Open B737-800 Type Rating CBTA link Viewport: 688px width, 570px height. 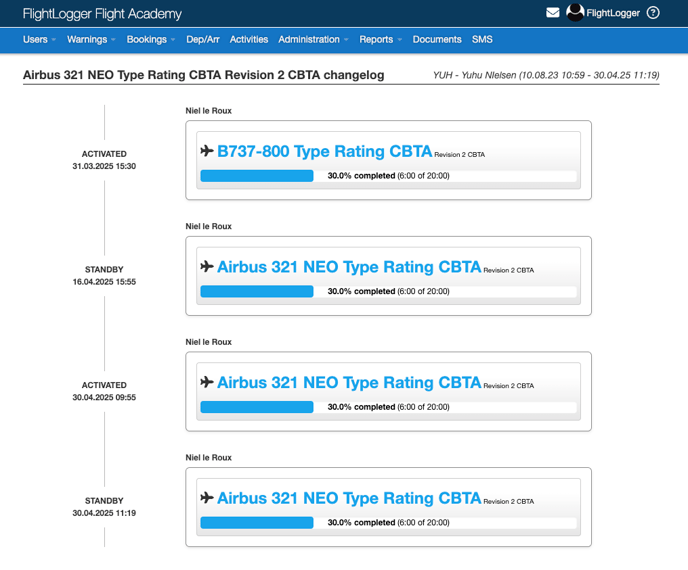pos(325,151)
